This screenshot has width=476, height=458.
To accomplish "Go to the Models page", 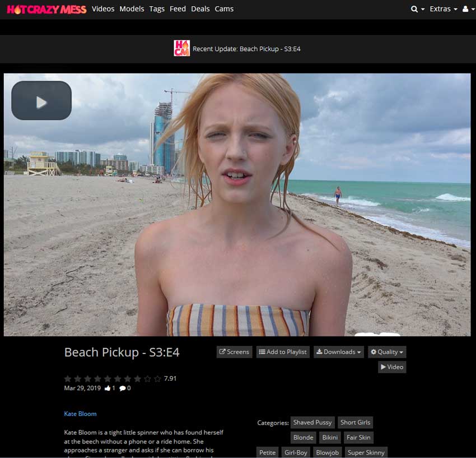I will tap(132, 9).
